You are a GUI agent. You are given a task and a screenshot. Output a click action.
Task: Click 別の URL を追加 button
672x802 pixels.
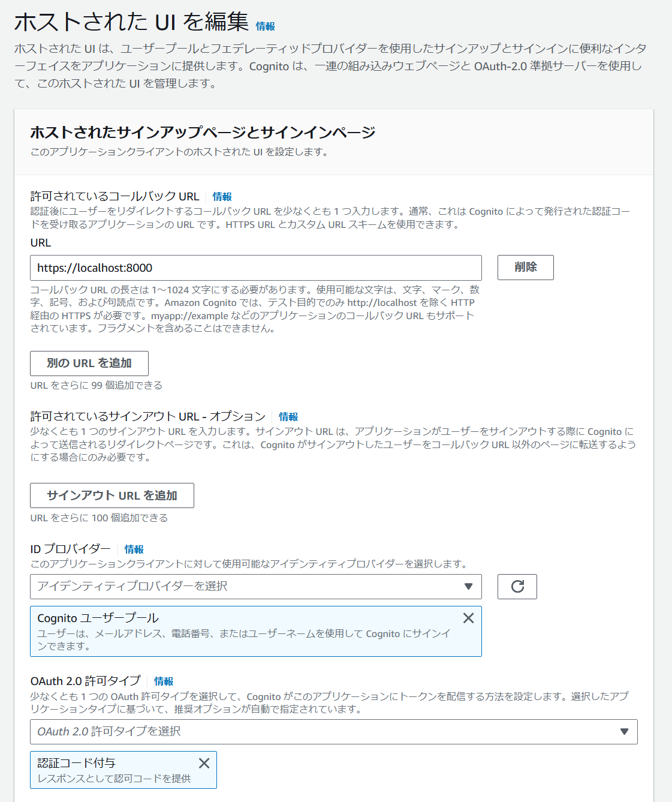pyautogui.click(x=89, y=363)
